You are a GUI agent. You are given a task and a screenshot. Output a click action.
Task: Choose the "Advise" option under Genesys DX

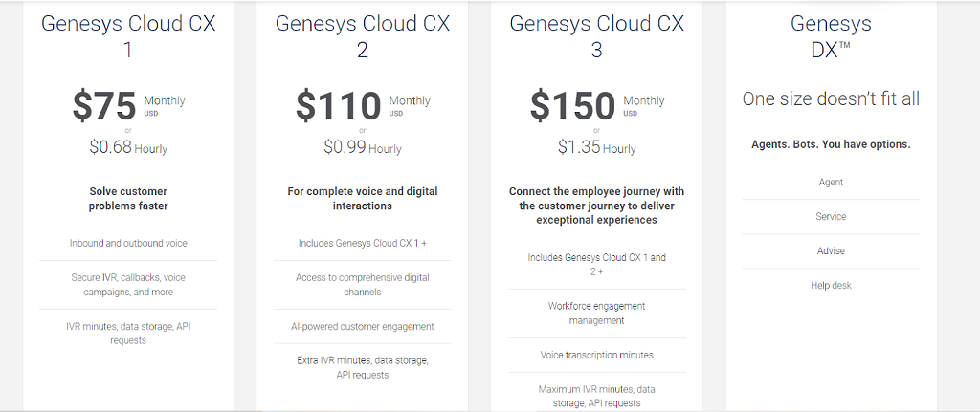[831, 250]
